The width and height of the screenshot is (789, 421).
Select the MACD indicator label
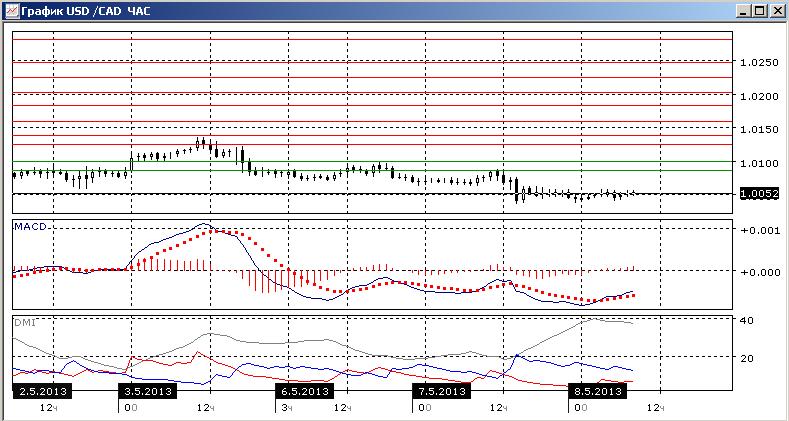click(x=30, y=227)
